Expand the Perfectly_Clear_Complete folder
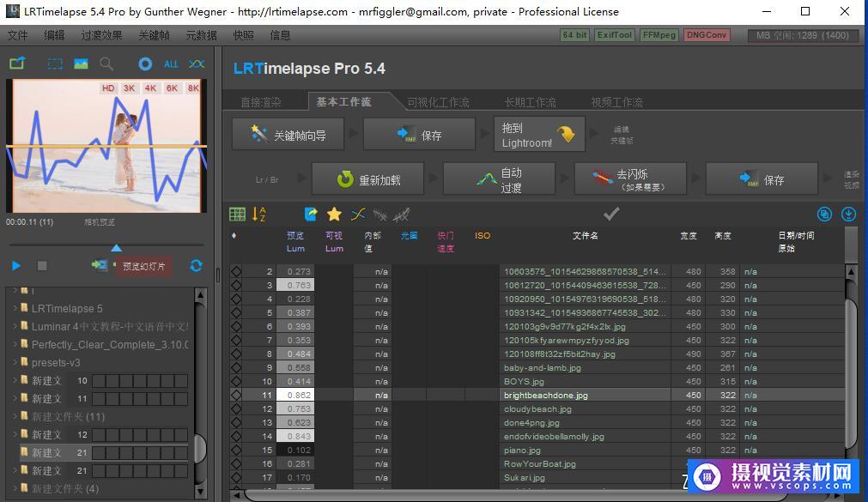Viewport: 868px width, 502px height. point(15,344)
